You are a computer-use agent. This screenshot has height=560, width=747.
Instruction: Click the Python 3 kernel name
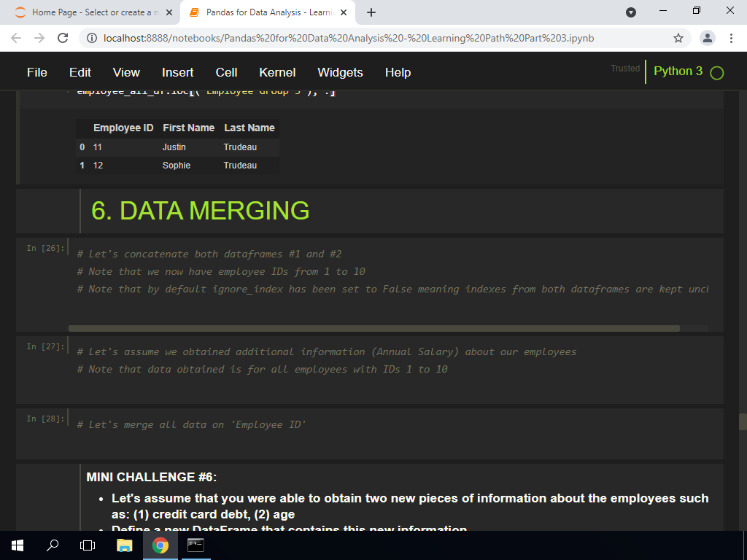(x=678, y=71)
